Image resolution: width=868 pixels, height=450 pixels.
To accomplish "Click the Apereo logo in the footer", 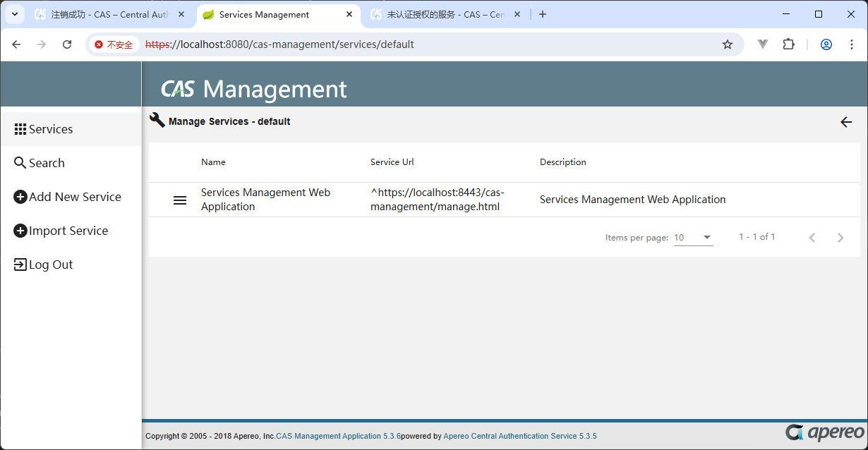I will click(824, 432).
